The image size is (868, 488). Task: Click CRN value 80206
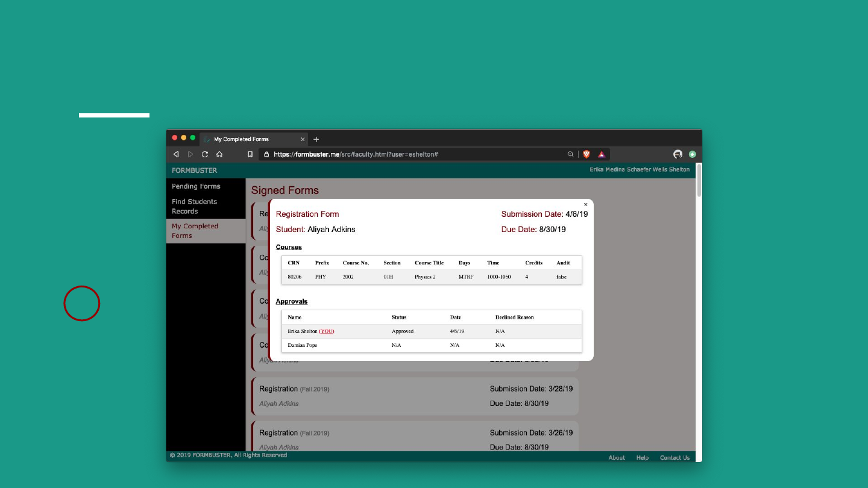click(x=295, y=277)
